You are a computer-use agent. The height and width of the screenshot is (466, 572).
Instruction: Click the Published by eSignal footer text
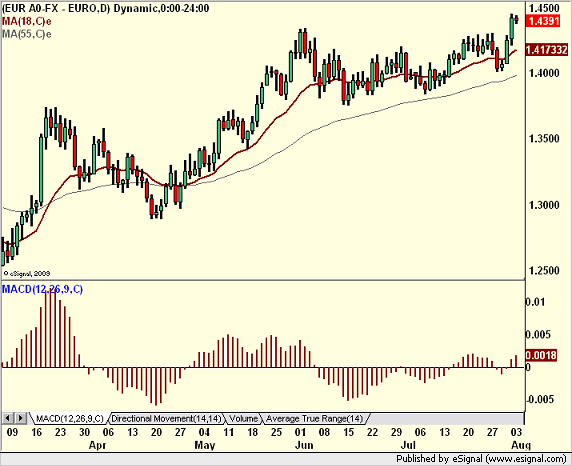tap(481, 459)
